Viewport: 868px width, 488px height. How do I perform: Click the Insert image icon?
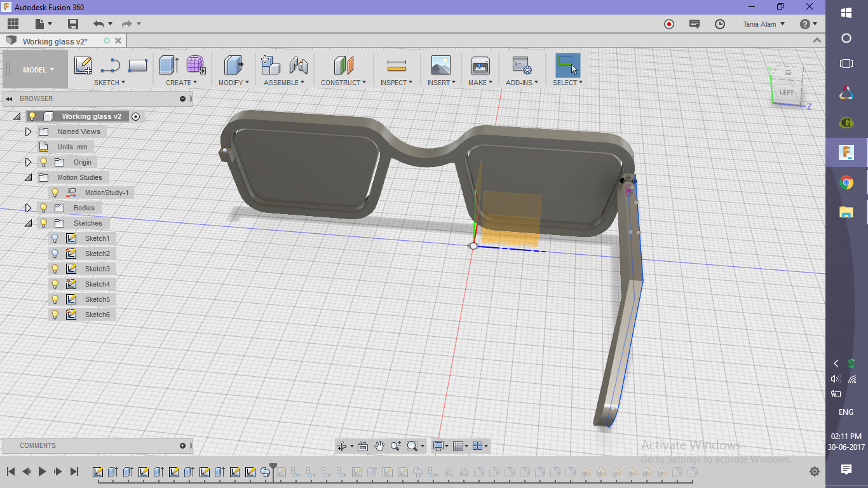[x=440, y=65]
